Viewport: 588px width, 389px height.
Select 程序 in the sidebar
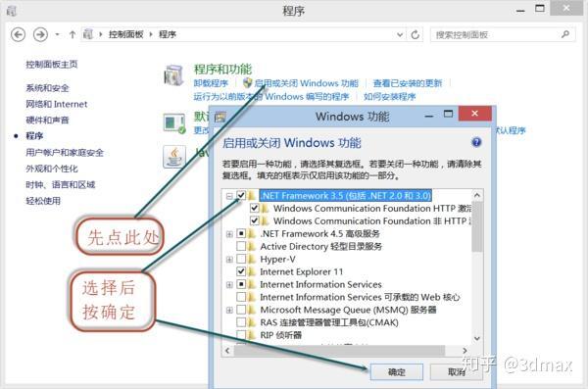(34, 136)
